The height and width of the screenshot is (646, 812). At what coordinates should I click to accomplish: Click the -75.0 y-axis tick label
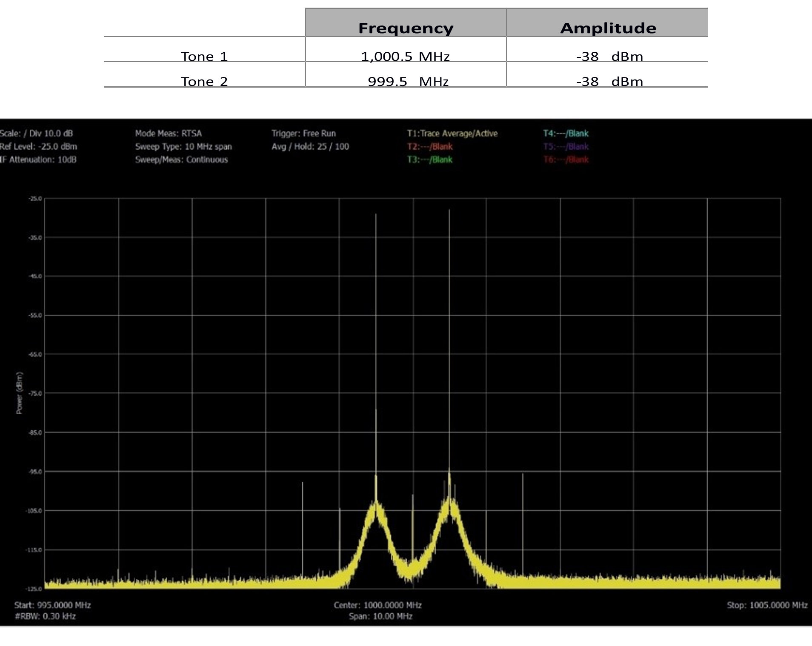click(x=35, y=393)
